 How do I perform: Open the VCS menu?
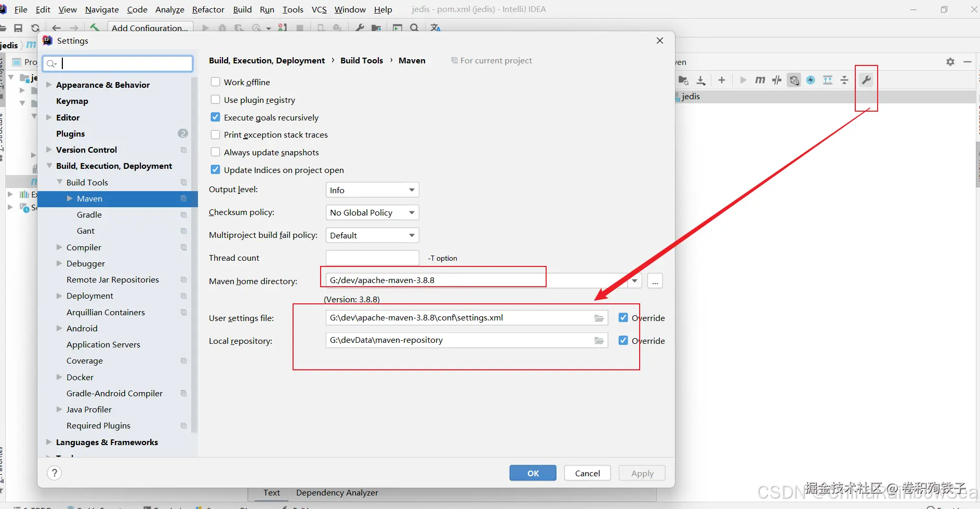(319, 9)
